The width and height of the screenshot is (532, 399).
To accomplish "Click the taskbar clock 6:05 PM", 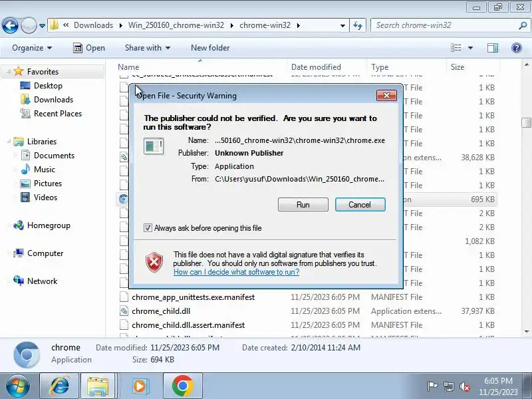I will click(498, 381).
